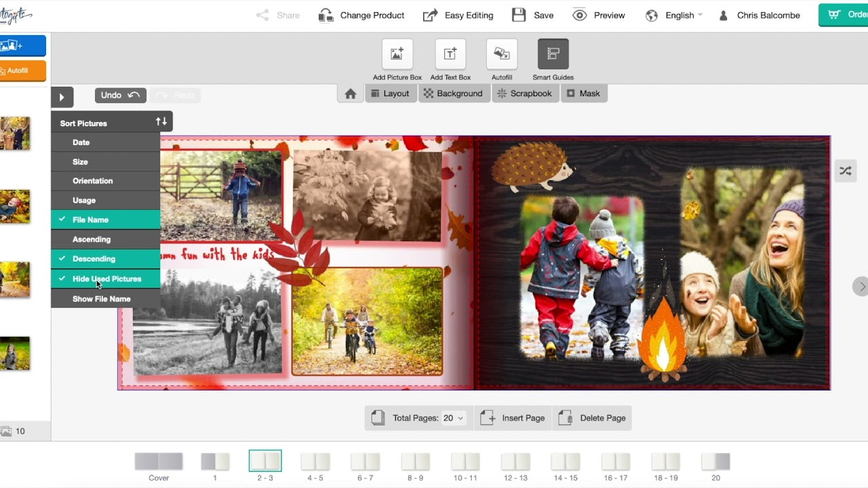Click the shuffle layout icon beside the spread
The height and width of the screenshot is (488, 868).
[845, 171]
